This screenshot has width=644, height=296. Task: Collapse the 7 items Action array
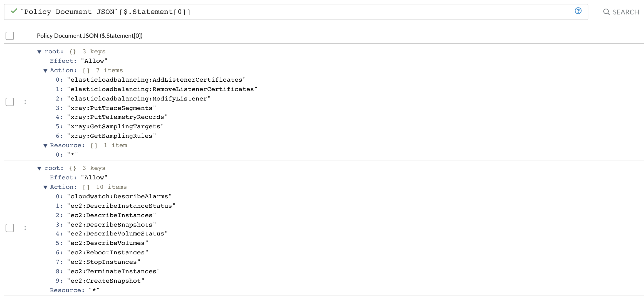pyautogui.click(x=45, y=71)
